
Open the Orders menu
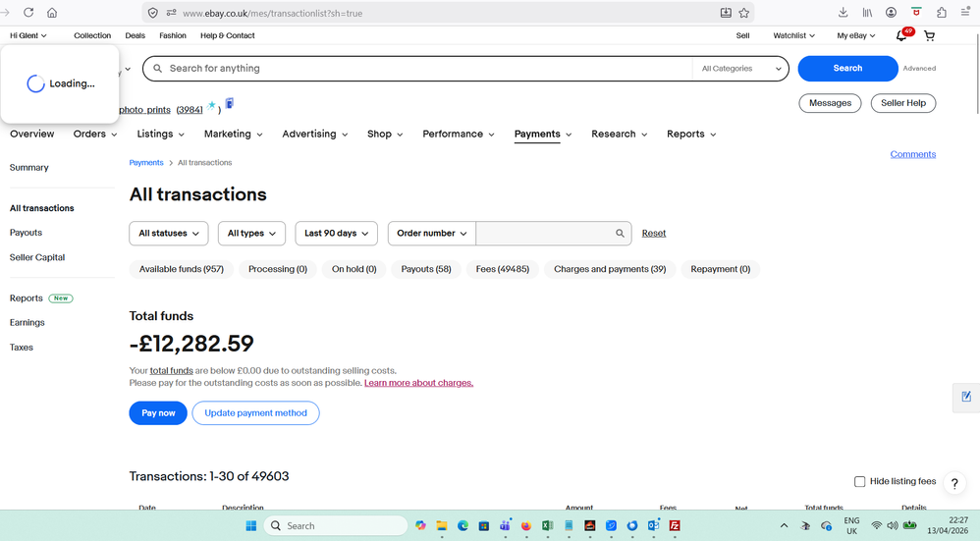pyautogui.click(x=95, y=134)
